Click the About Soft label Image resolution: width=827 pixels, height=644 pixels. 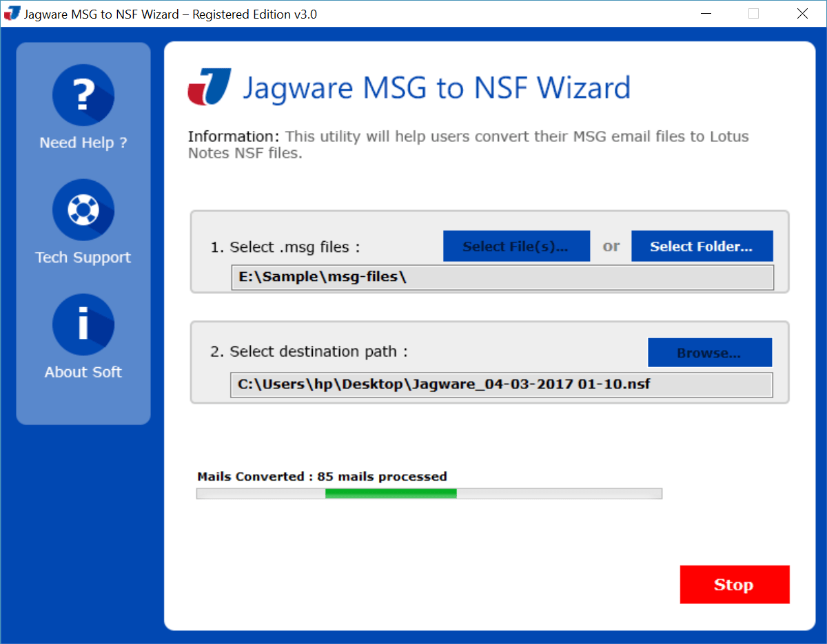pos(83,371)
